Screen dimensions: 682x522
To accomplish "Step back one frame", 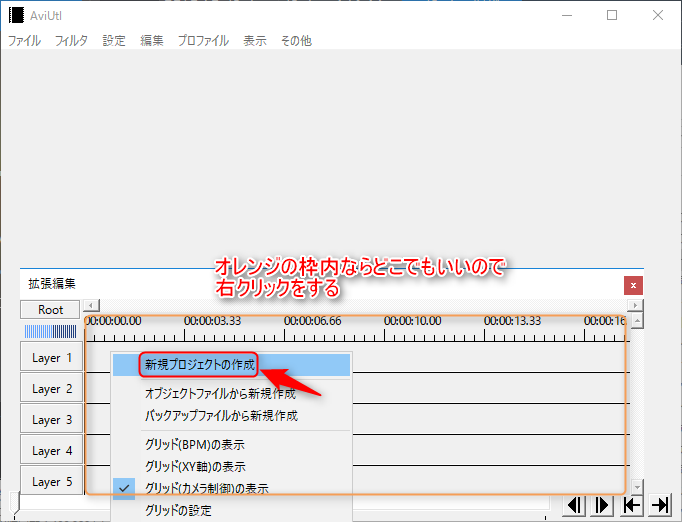I will [x=574, y=505].
